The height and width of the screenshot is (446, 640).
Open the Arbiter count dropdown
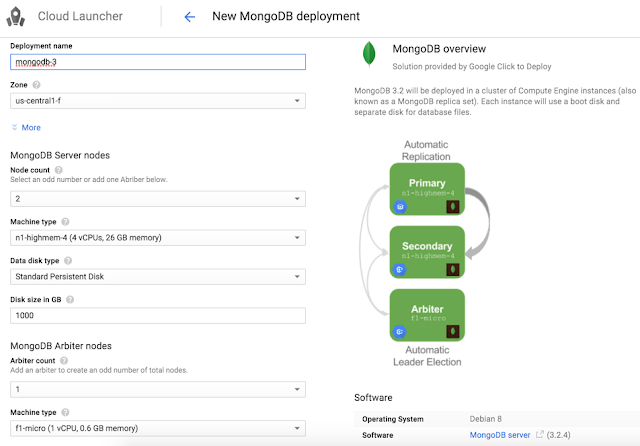tap(158, 389)
